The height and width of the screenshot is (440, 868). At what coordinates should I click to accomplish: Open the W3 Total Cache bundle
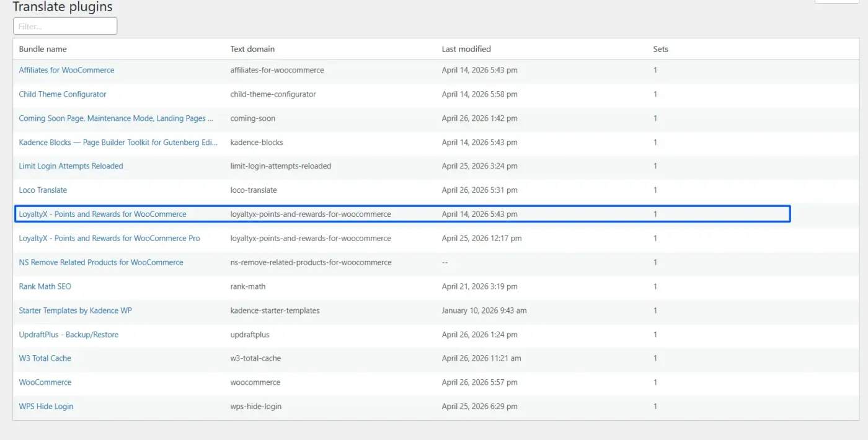[x=45, y=358]
